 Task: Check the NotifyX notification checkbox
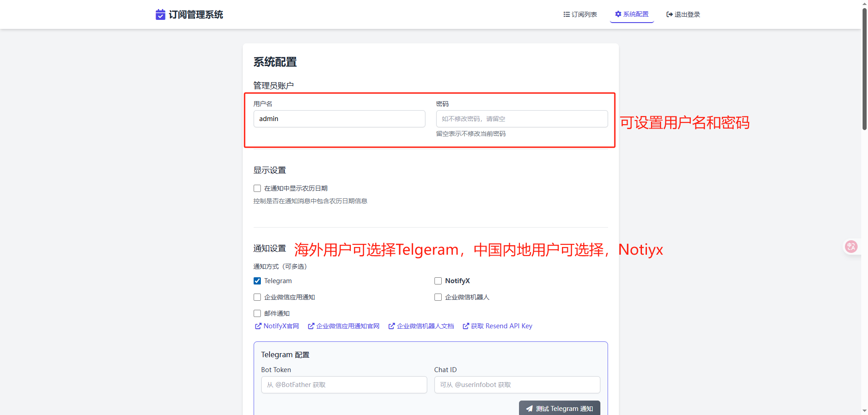(438, 281)
